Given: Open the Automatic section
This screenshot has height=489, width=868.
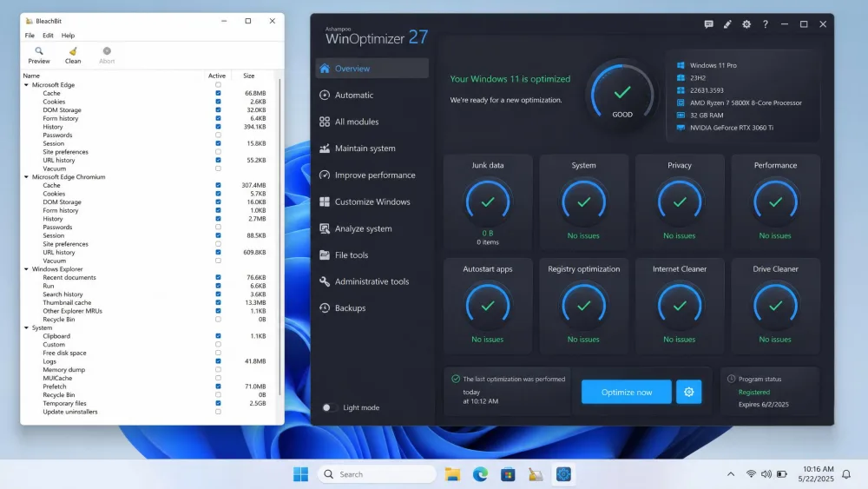Looking at the screenshot, I should pos(372,96).
